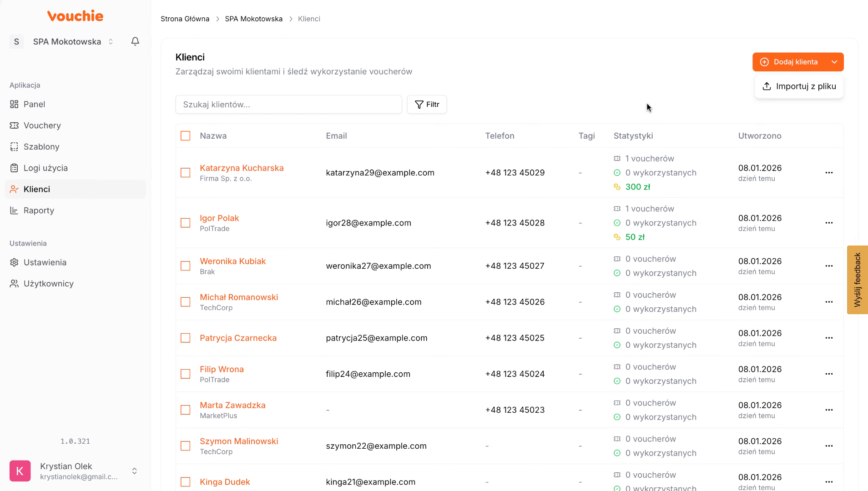Click the user avatar K icon
The width and height of the screenshot is (868, 491).
pyautogui.click(x=20, y=471)
